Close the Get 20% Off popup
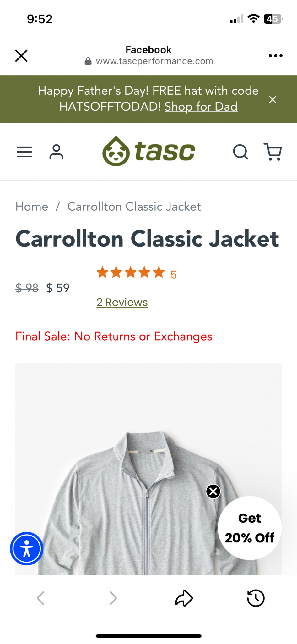The height and width of the screenshot is (644, 297). [213, 491]
